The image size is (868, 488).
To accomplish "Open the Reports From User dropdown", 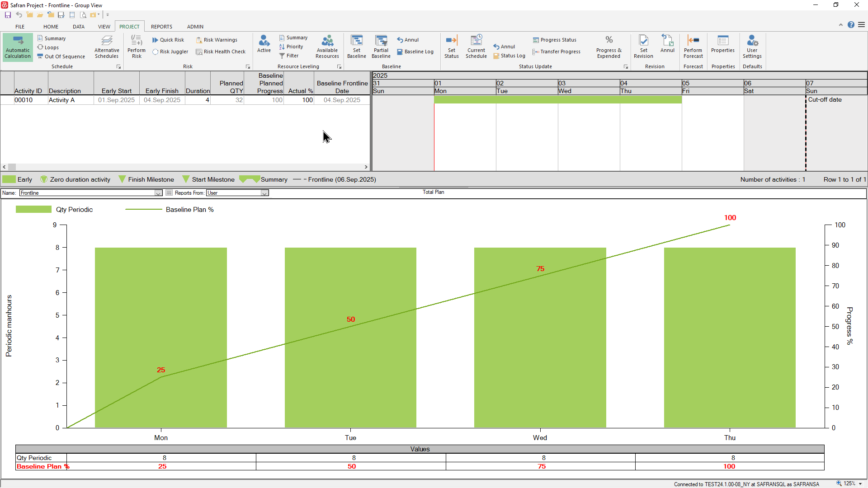I will [x=264, y=193].
